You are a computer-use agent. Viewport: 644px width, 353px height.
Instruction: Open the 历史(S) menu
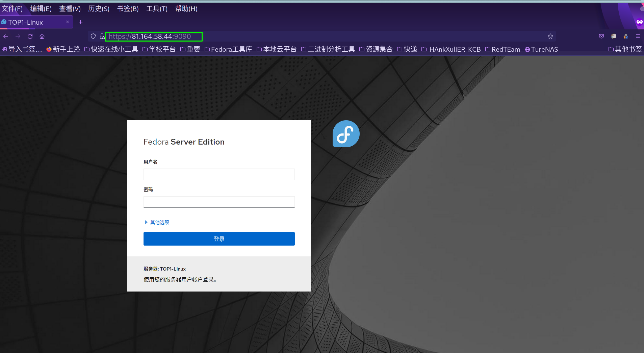coord(99,9)
